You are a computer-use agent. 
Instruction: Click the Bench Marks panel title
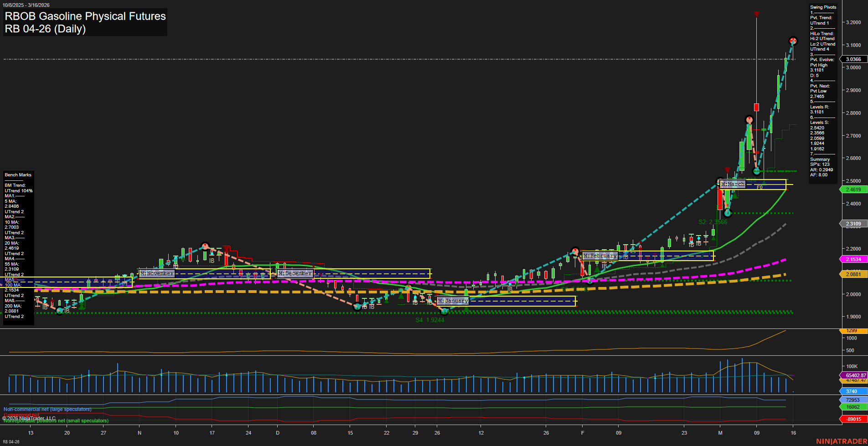point(18,174)
